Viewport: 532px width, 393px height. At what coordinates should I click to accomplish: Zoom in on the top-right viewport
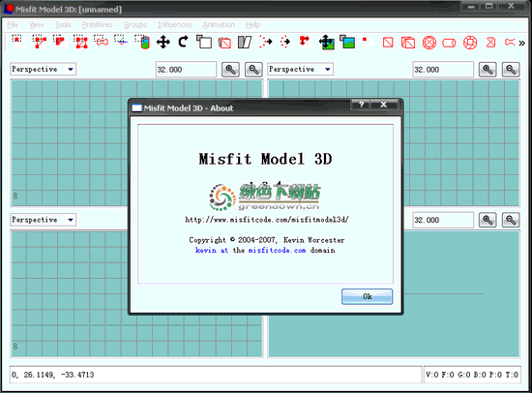[488, 70]
